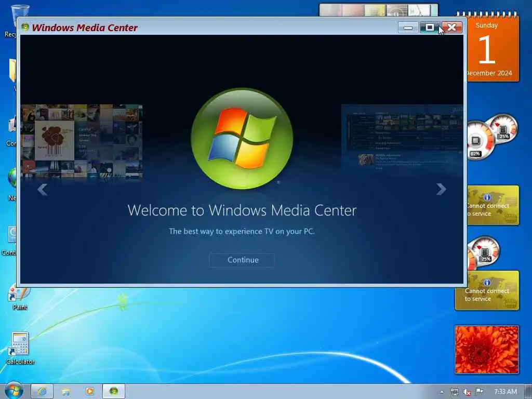Click the orange flower slideshow gadget
Image resolution: width=532 pixels, height=399 pixels.
487,350
